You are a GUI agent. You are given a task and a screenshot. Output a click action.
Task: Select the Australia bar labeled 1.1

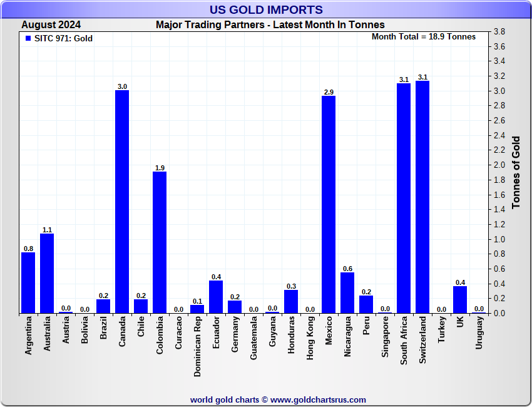click(x=47, y=273)
